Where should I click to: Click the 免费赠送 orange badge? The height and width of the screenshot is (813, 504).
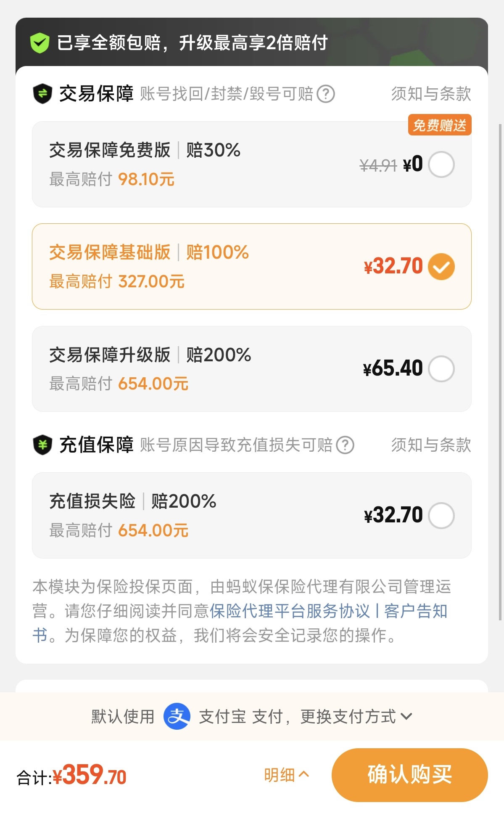(440, 125)
